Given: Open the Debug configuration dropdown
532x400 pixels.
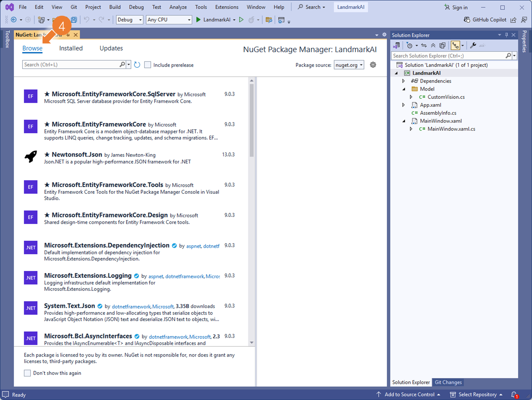Looking at the screenshot, I should pos(130,20).
